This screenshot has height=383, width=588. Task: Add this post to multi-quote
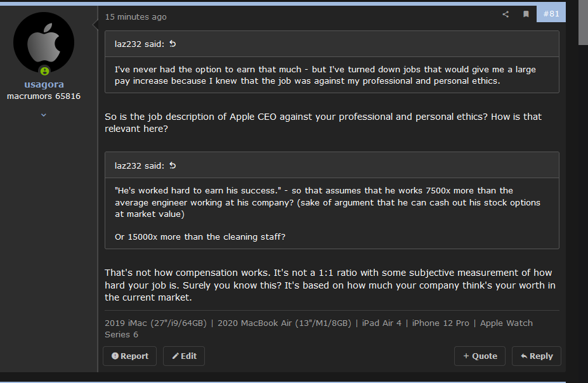point(480,356)
